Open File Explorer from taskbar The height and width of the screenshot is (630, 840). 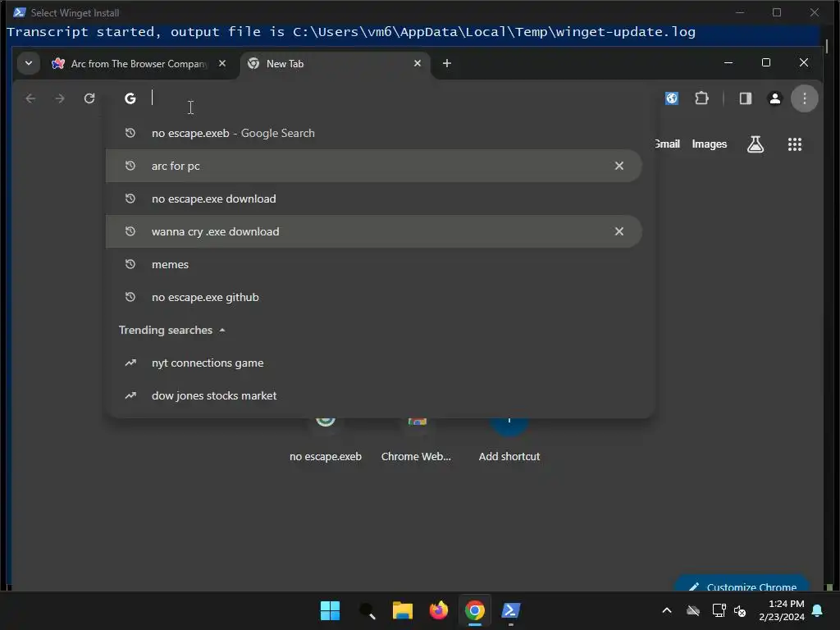[402, 610]
